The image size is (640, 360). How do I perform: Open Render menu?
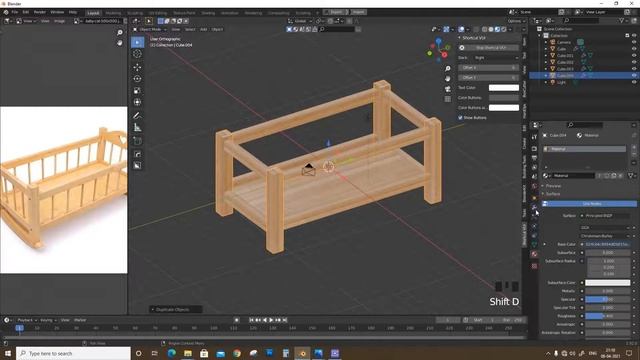point(40,12)
